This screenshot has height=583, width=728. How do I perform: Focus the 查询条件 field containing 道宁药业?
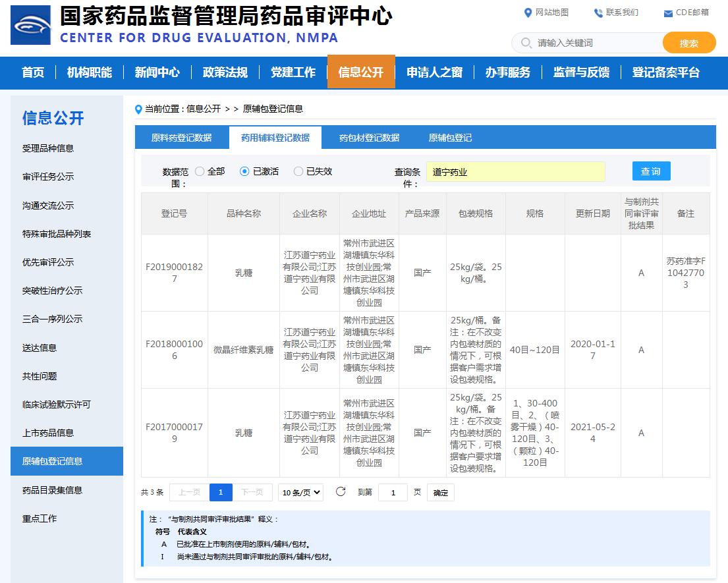point(515,172)
